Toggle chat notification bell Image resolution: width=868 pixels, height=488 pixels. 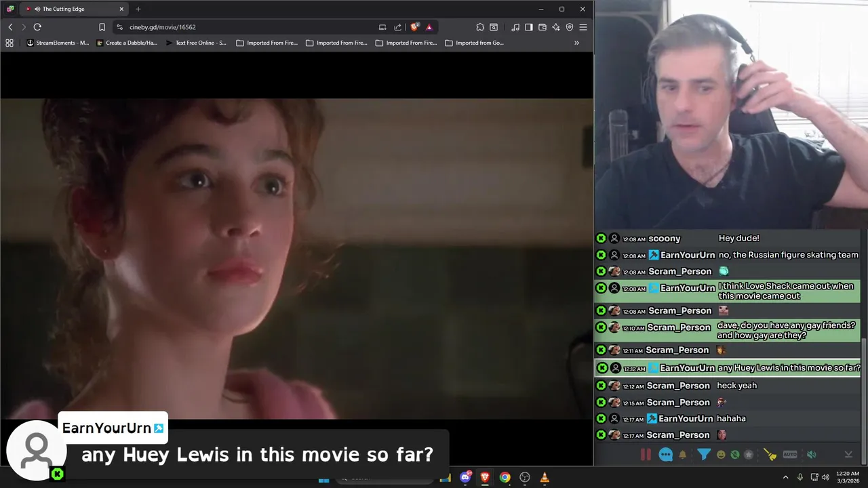tap(683, 455)
